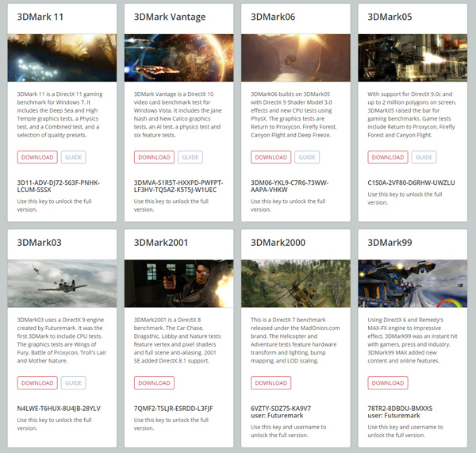Click the 3DMark06 canyon thumbnail
The width and height of the screenshot is (476, 453).
[x=296, y=58]
